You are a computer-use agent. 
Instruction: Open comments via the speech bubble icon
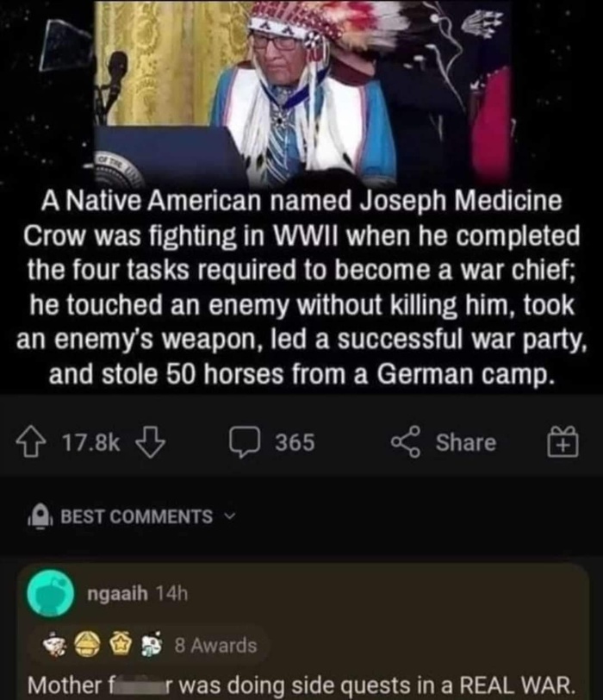click(245, 442)
